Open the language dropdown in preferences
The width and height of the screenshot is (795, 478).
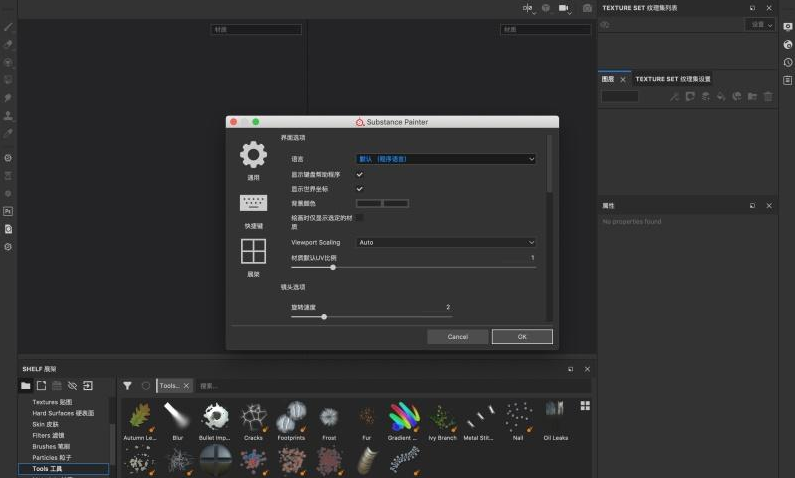(x=446, y=159)
